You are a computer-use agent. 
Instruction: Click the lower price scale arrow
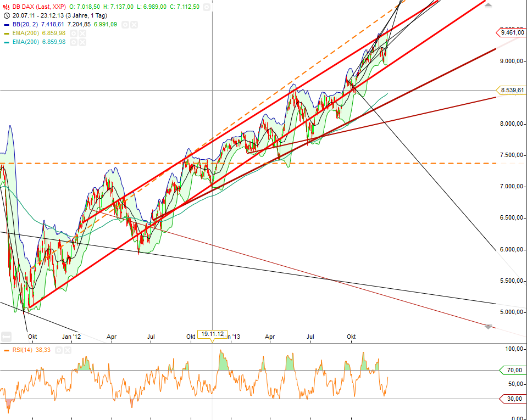[489, 326]
